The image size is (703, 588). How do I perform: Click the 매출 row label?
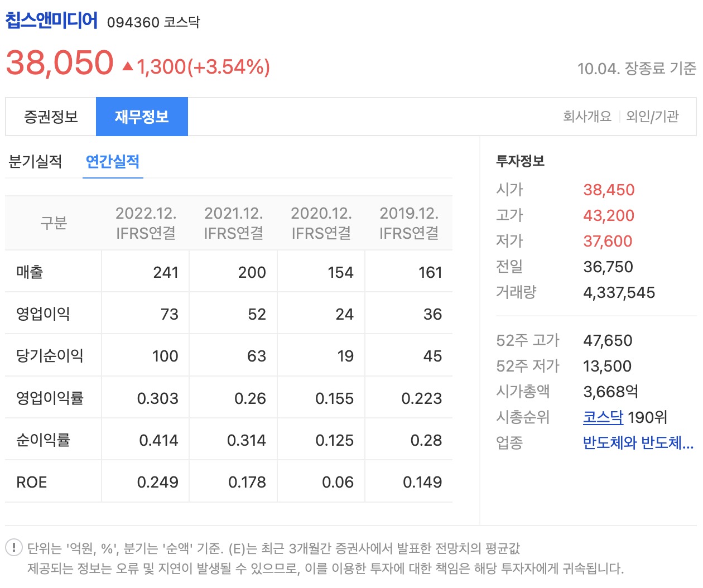point(30,272)
